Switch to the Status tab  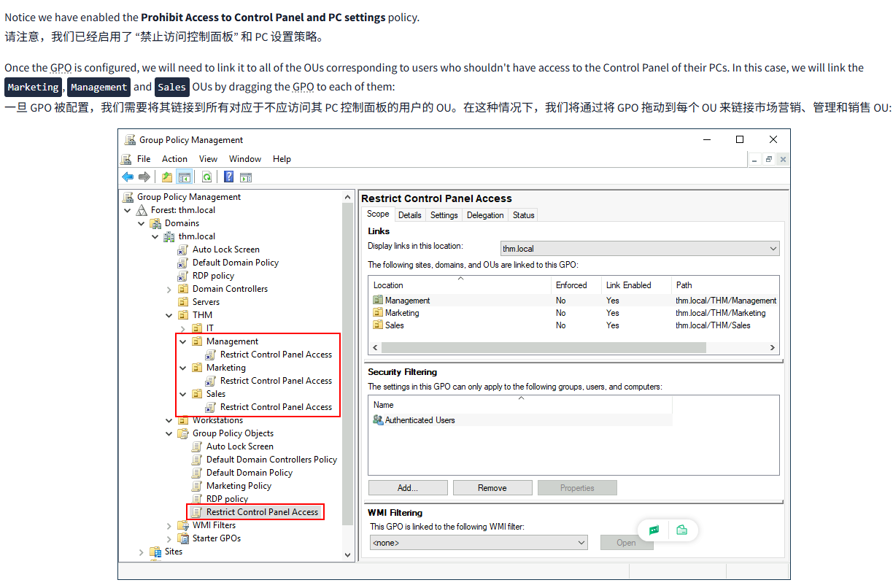[523, 215]
